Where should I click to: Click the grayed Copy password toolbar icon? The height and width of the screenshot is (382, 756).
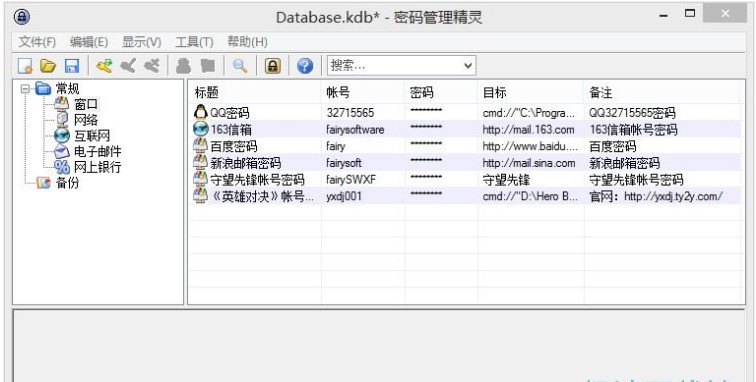tap(207, 66)
